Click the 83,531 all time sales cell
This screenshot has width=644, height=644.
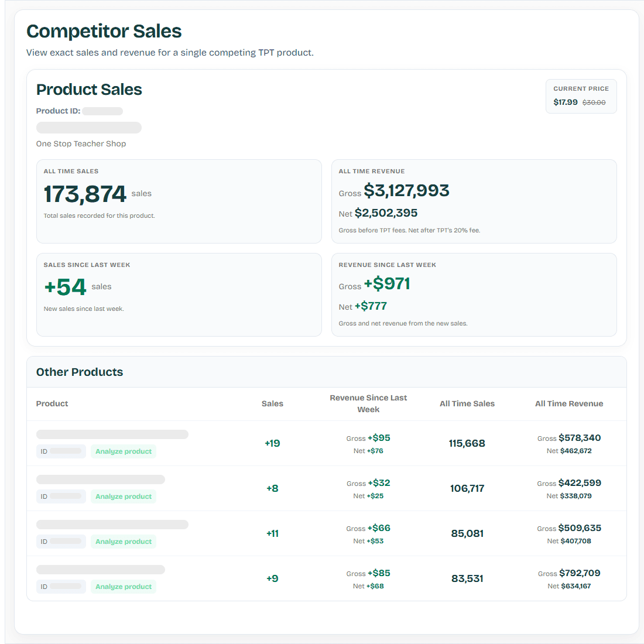[467, 578]
